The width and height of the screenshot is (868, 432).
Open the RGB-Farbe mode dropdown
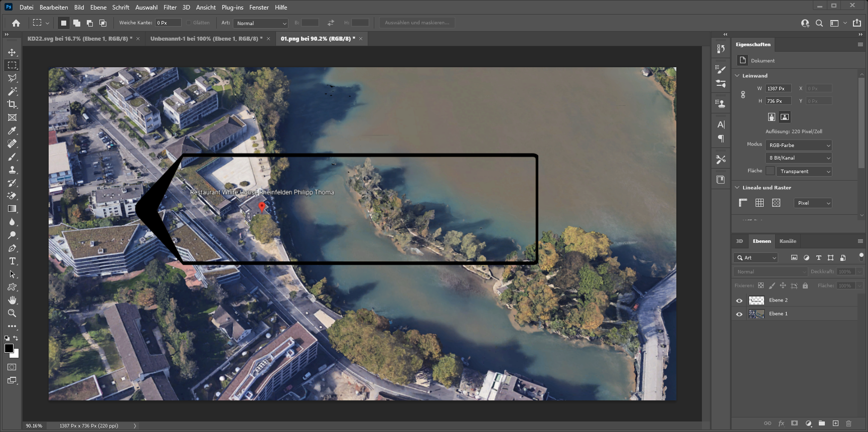[799, 145]
